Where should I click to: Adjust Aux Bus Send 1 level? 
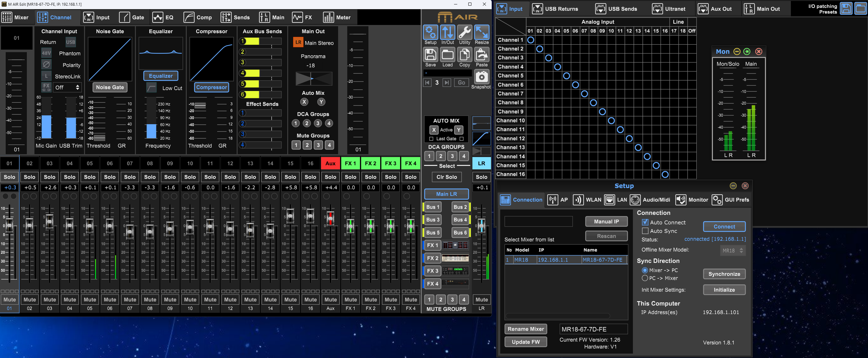[260, 41]
